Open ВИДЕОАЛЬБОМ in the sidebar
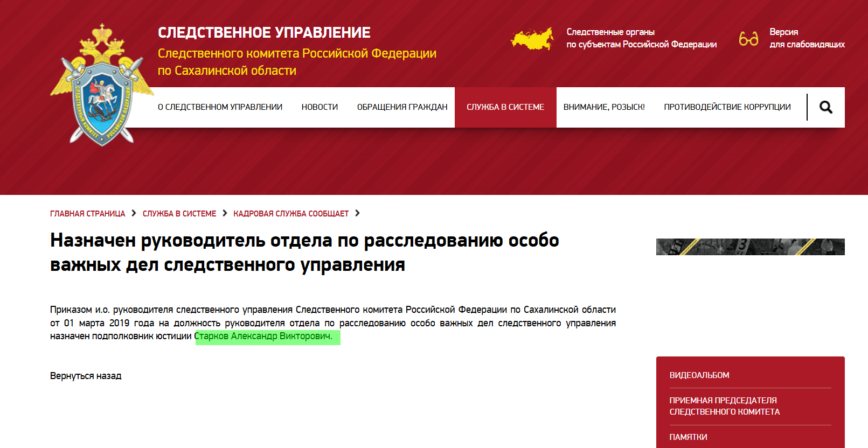The height and width of the screenshot is (448, 868). click(699, 375)
